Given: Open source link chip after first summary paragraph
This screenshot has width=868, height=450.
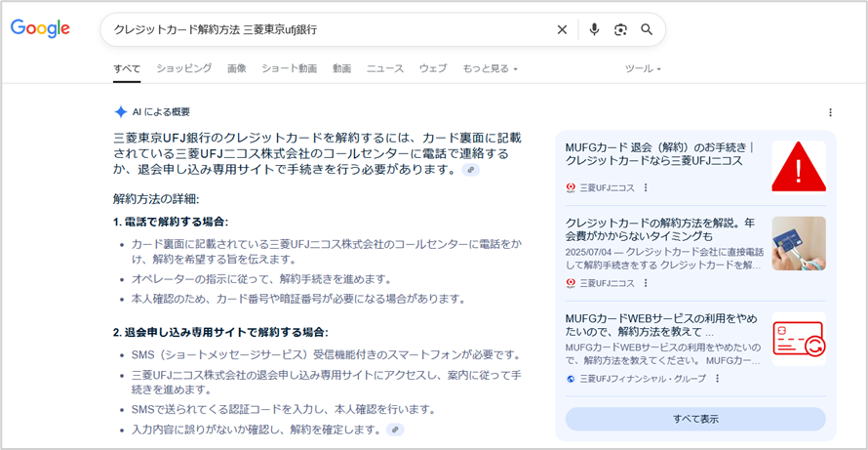Looking at the screenshot, I should click(470, 170).
